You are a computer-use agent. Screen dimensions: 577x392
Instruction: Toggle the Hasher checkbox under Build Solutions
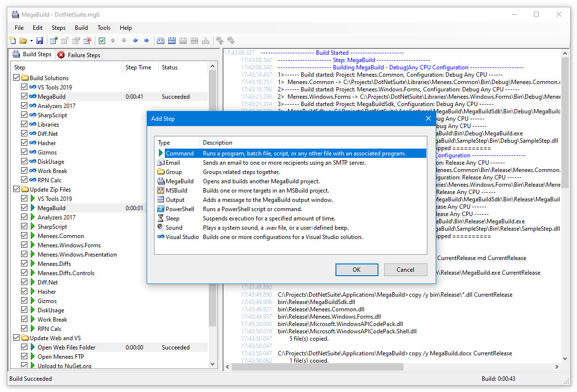(x=24, y=143)
